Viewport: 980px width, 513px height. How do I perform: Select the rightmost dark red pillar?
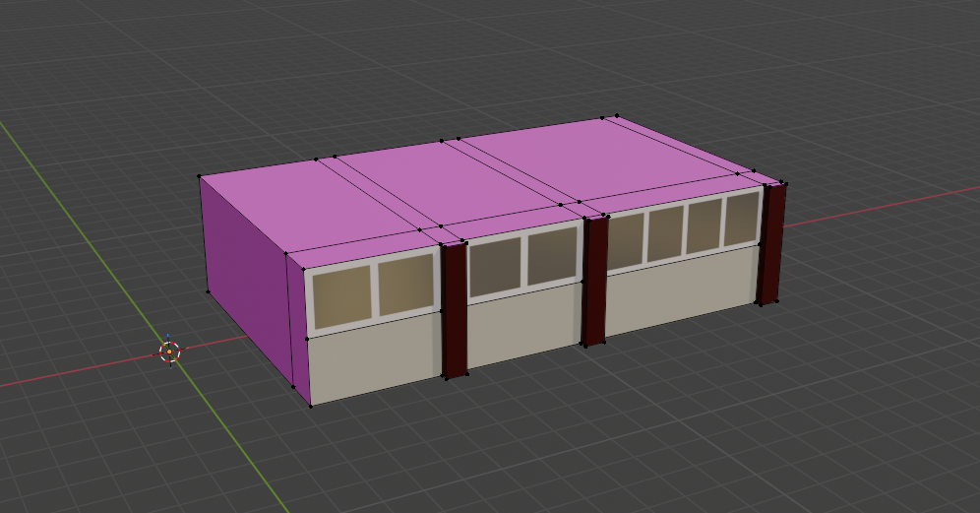tap(772, 243)
